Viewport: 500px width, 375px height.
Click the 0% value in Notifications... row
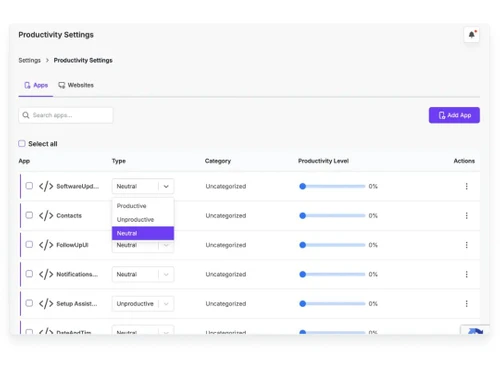[373, 274]
